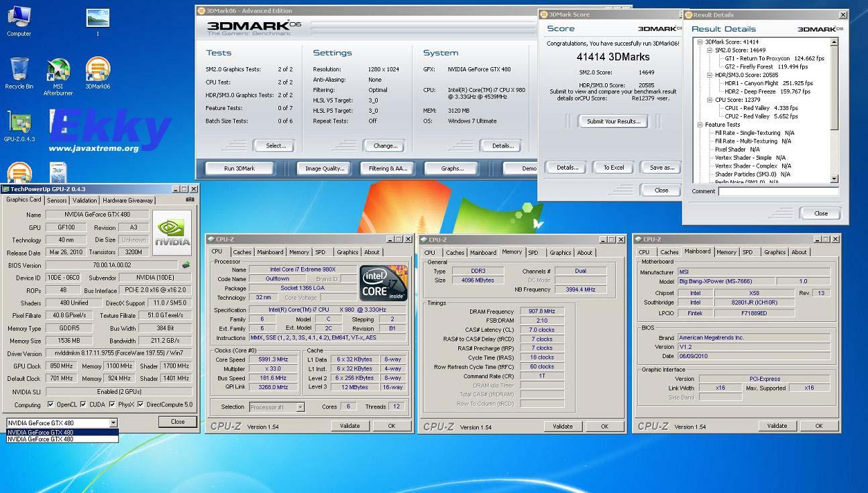Click Submit Your Results... button
Viewport: 868px width, 493px height.
(613, 121)
